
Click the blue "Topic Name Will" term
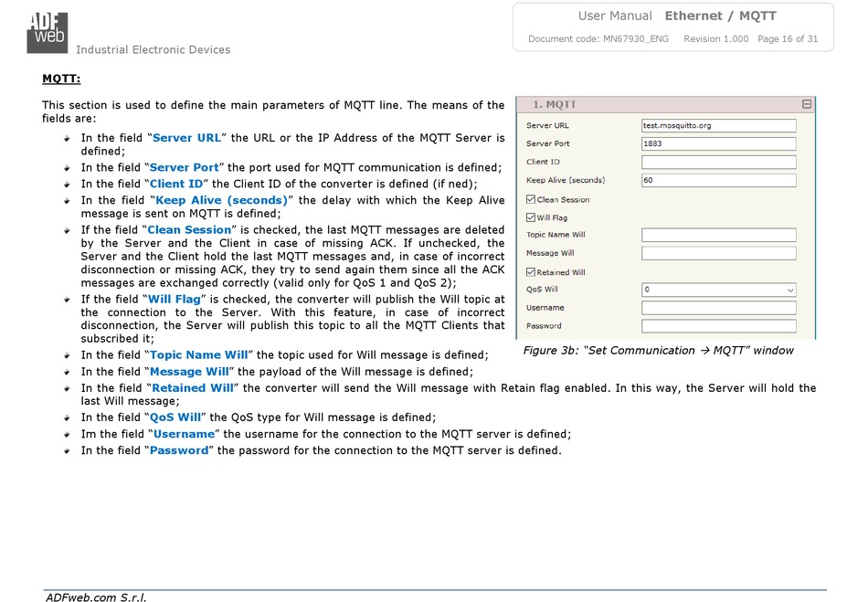[199, 354]
